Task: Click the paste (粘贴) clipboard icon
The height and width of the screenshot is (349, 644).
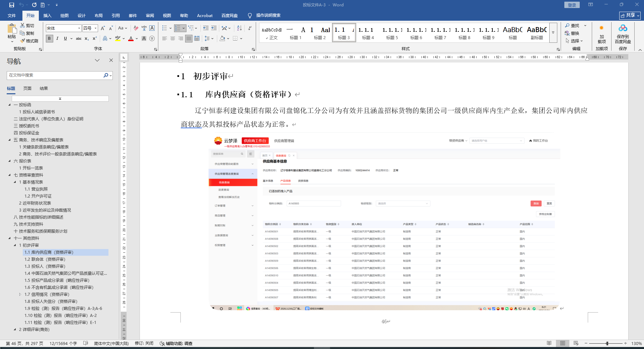Action: tap(12, 29)
